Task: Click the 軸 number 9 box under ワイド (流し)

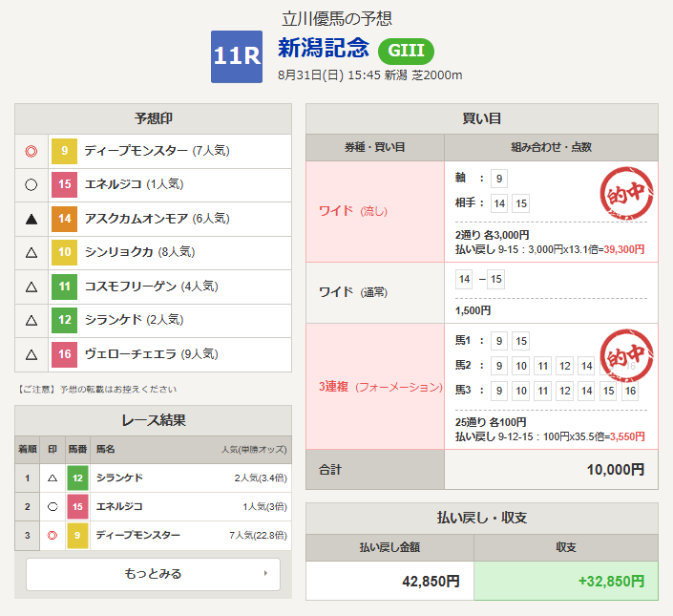Action: pyautogui.click(x=499, y=179)
